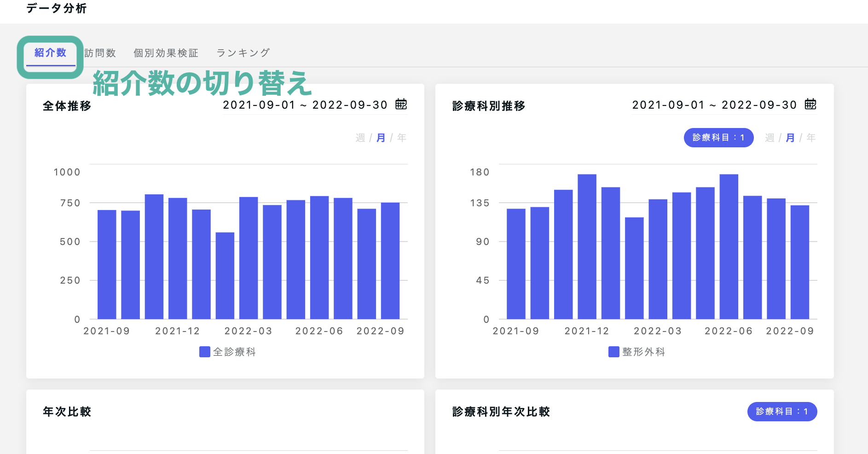Click the 2021-12 axis label in 全体推移
Viewport: 868px width, 454px height.
(x=178, y=331)
